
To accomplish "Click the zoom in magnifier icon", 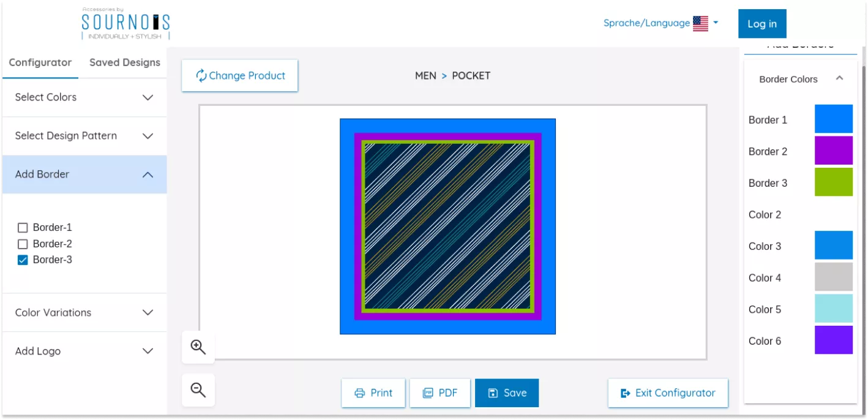I will coord(198,347).
